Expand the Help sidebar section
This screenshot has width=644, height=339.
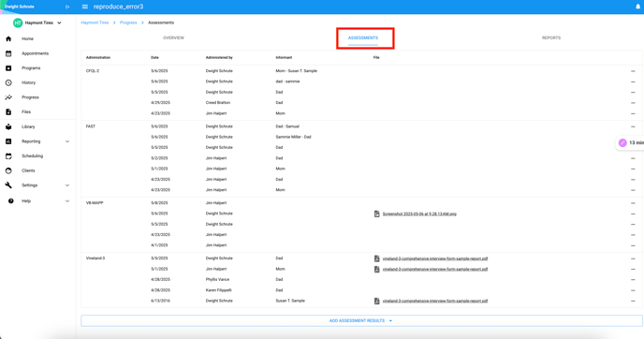click(x=67, y=201)
